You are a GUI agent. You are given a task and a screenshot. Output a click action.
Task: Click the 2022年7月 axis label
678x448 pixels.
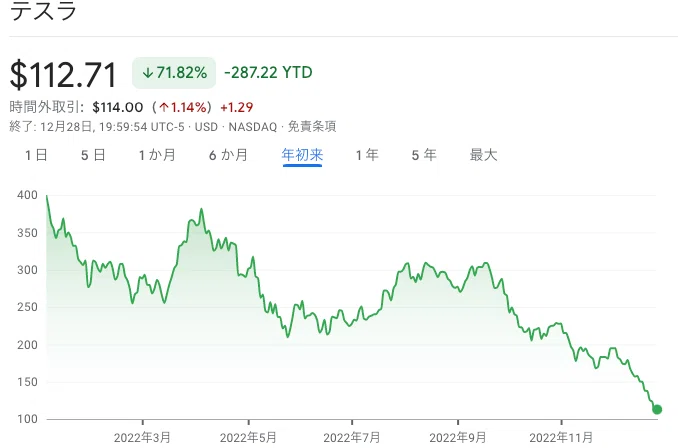tap(352, 438)
